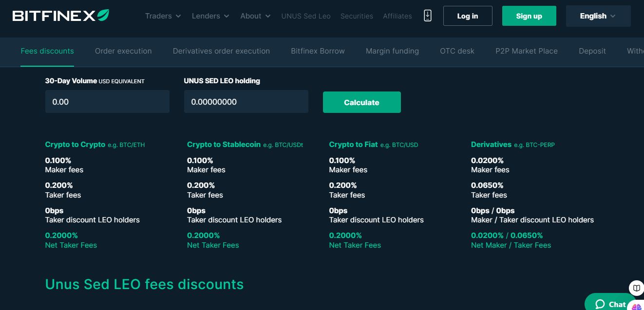Image resolution: width=644 pixels, height=310 pixels.
Task: Click the Crypto to Crypto heading
Action: coord(75,145)
